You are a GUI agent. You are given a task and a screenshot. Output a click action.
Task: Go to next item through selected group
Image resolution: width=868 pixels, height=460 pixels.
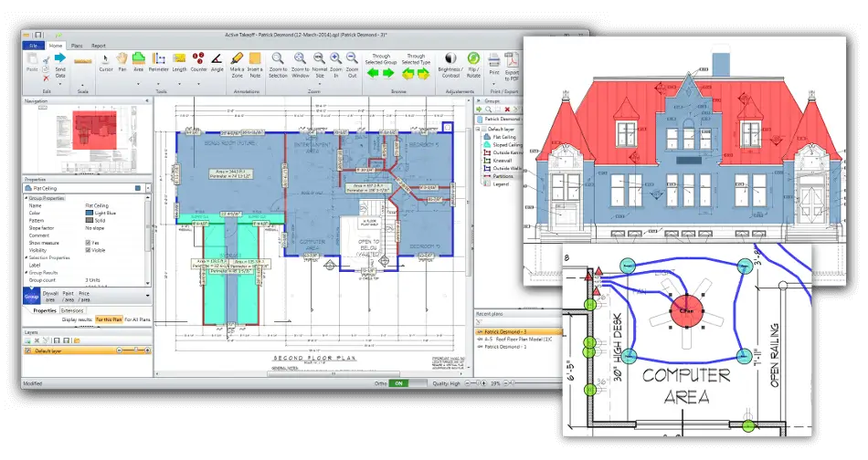click(x=388, y=73)
